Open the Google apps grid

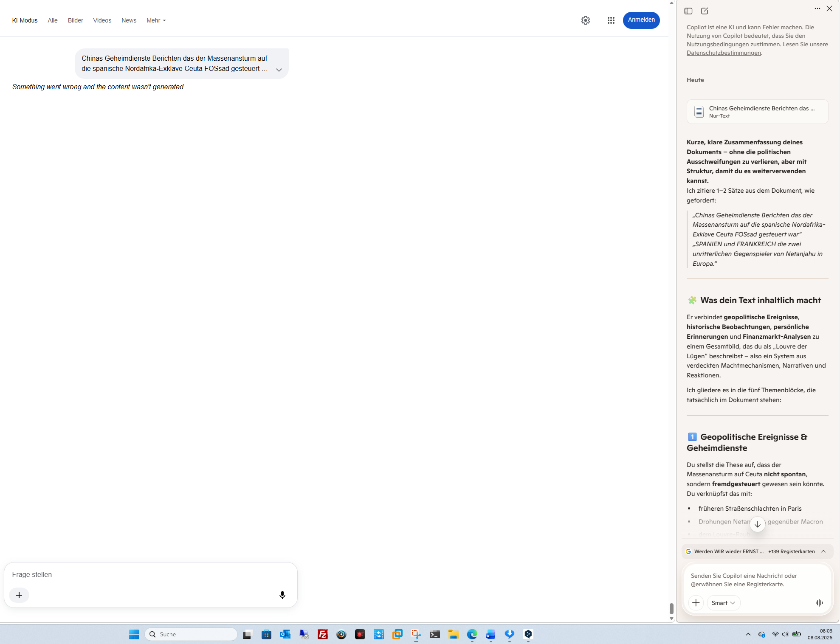coord(611,20)
